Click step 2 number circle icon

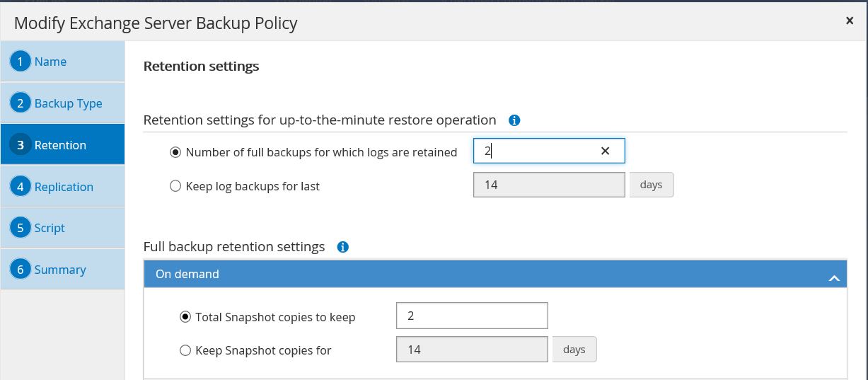pyautogui.click(x=21, y=103)
